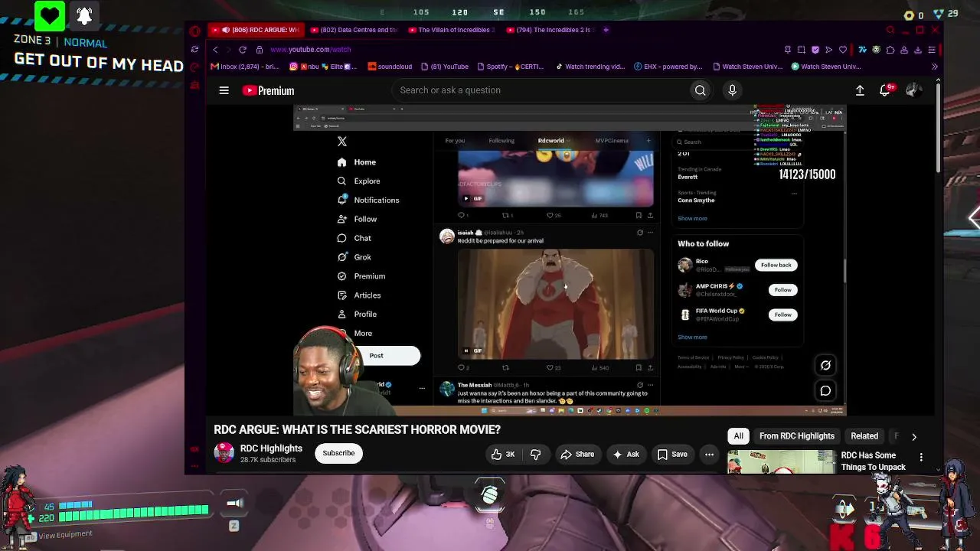Click the video player to pause
Screen dimensions: 980x551
pos(570,260)
